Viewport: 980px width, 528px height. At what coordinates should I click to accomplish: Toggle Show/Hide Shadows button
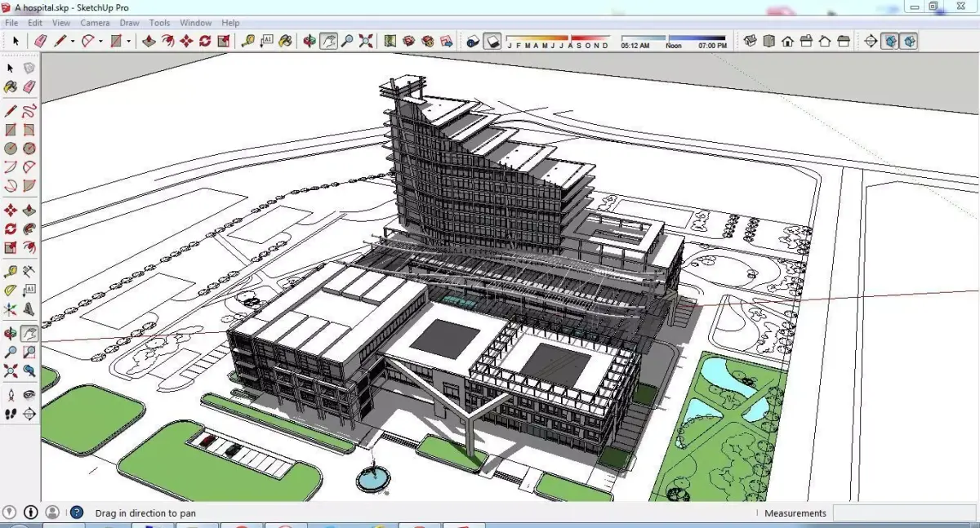coord(492,41)
